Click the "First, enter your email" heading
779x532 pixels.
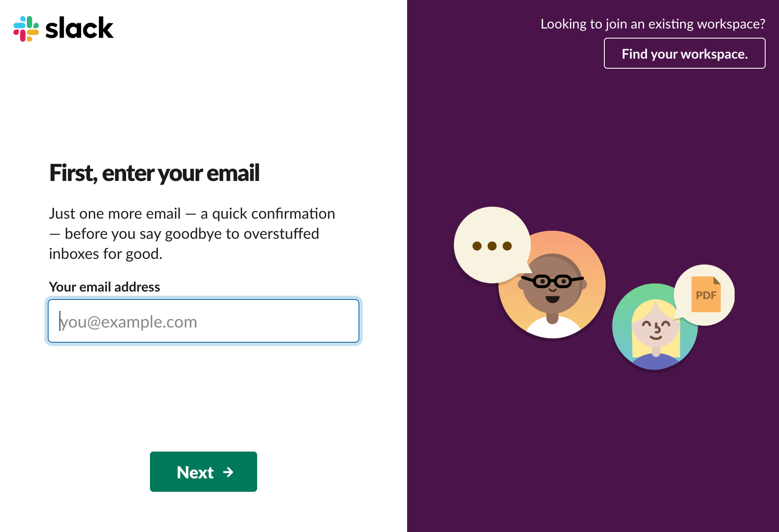(x=154, y=173)
